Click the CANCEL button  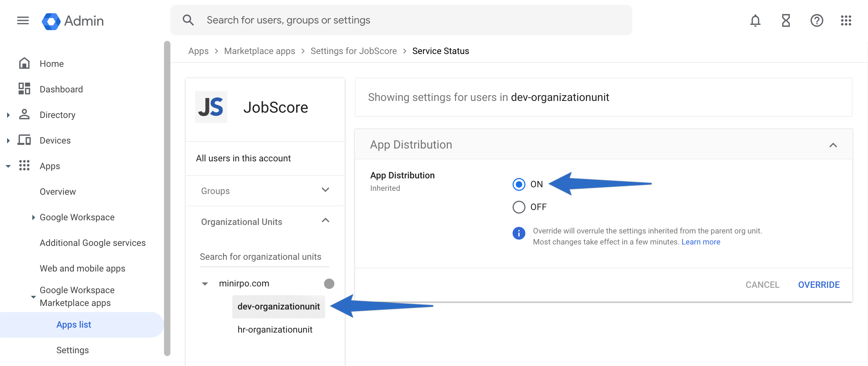(x=762, y=285)
